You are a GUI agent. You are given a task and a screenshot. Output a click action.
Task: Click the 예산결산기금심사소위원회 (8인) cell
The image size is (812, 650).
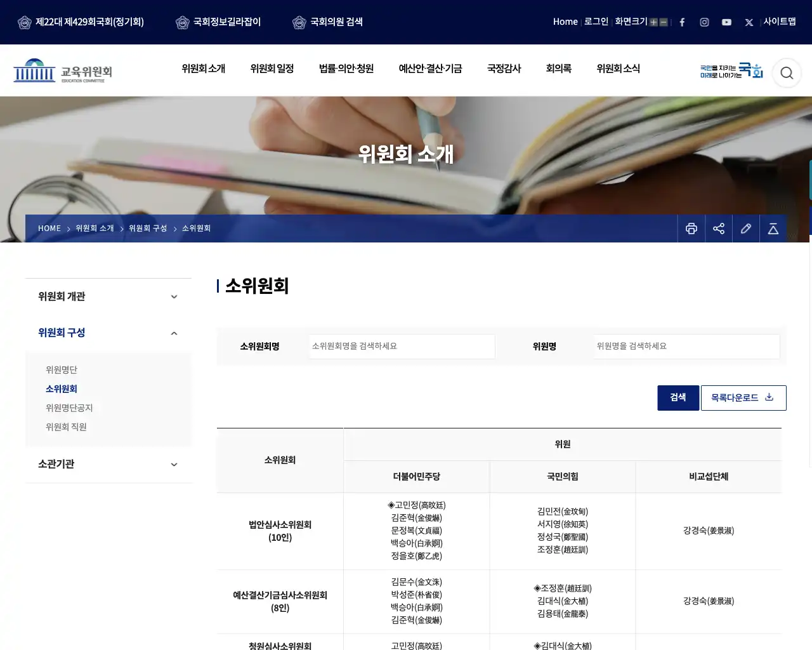point(280,602)
